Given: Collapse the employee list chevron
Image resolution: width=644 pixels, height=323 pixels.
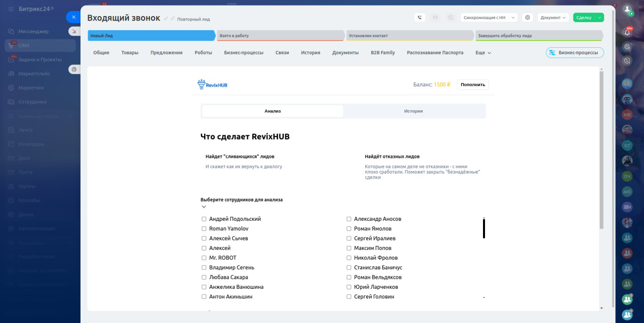Looking at the screenshot, I should tap(204, 207).
